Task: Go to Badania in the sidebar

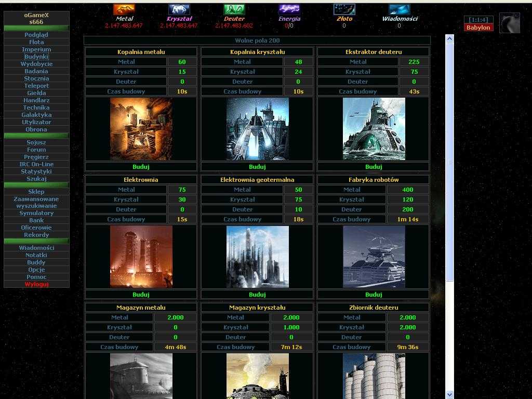Action: pos(36,71)
